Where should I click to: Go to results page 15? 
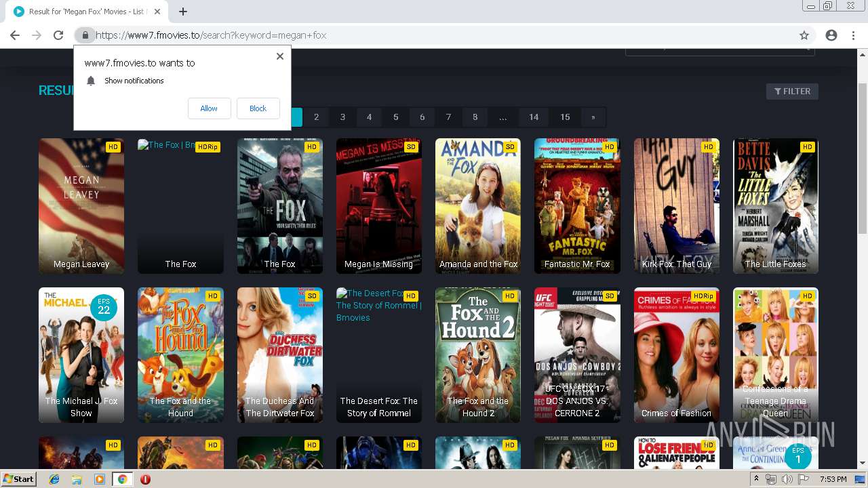tap(565, 117)
